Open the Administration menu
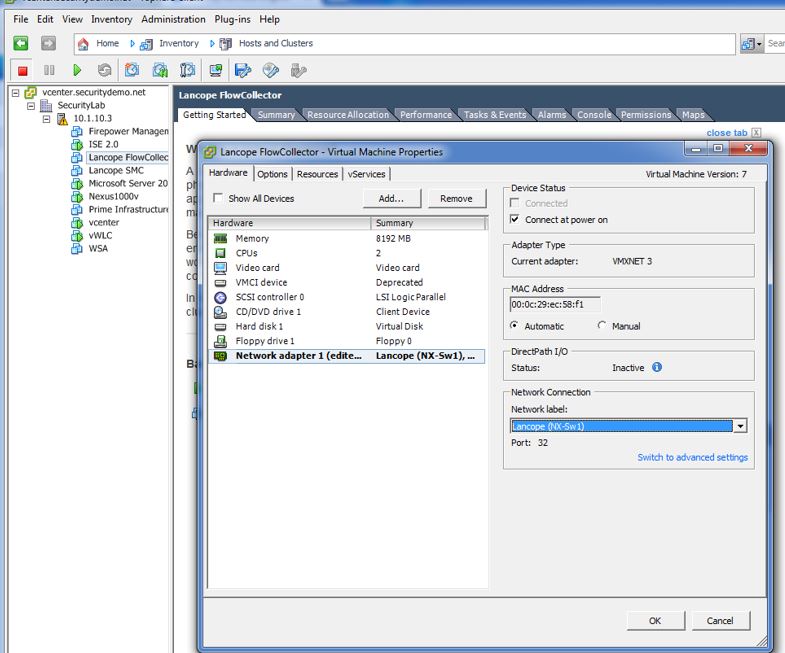The width and height of the screenshot is (785, 653). coord(173,19)
